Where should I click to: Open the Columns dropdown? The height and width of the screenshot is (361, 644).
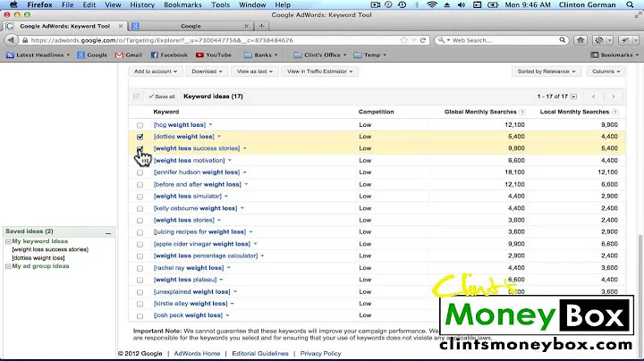coord(606,71)
